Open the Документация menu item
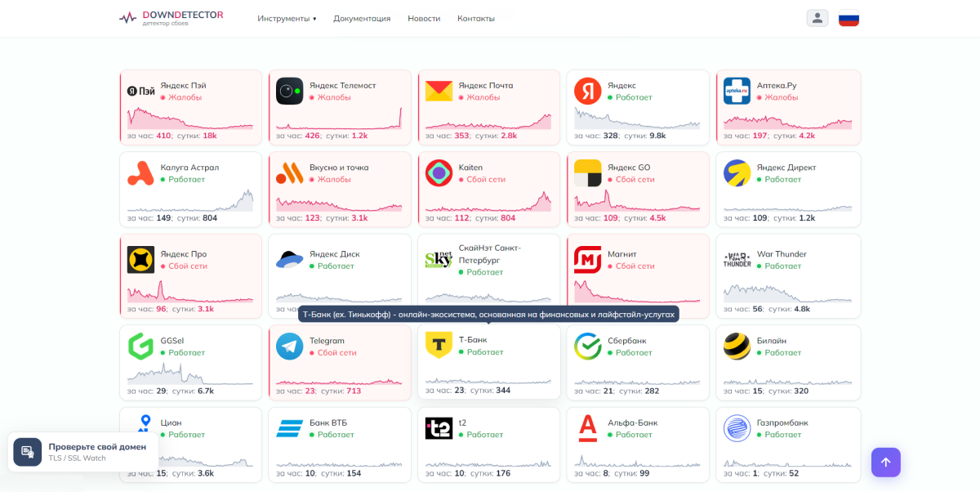 (x=362, y=18)
